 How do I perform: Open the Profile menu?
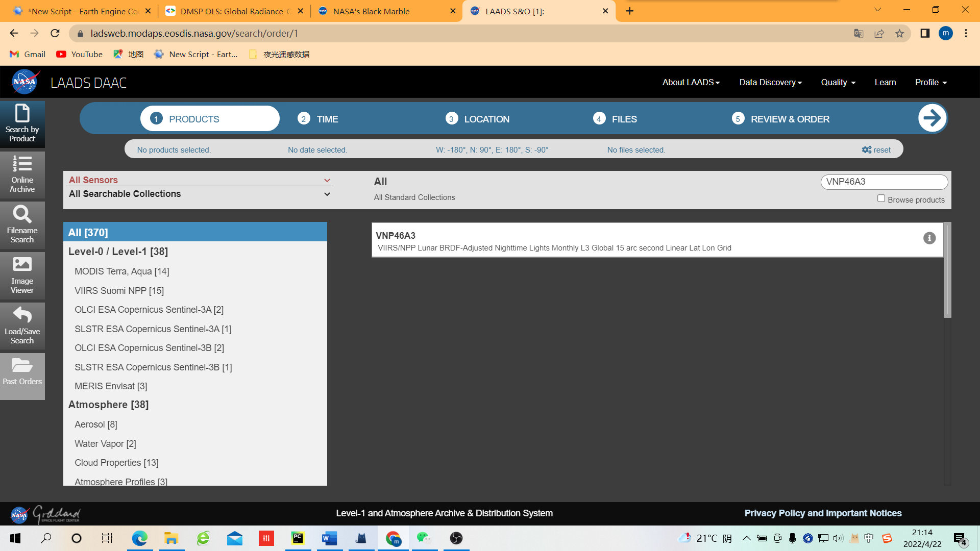tap(930, 83)
